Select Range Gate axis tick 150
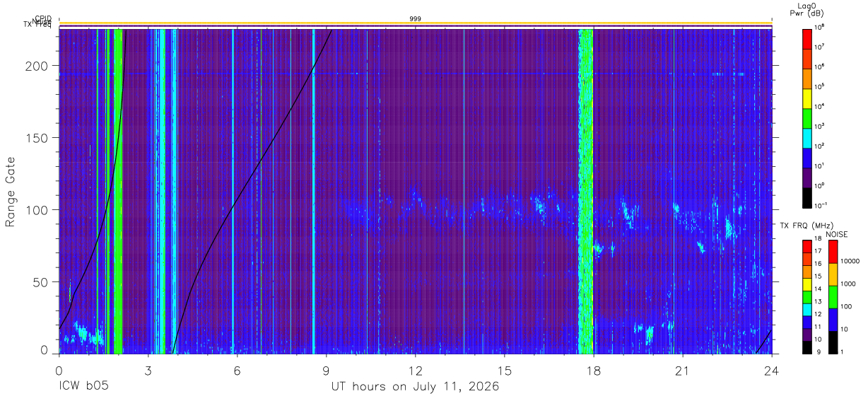The width and height of the screenshot is (868, 401). coord(37,138)
